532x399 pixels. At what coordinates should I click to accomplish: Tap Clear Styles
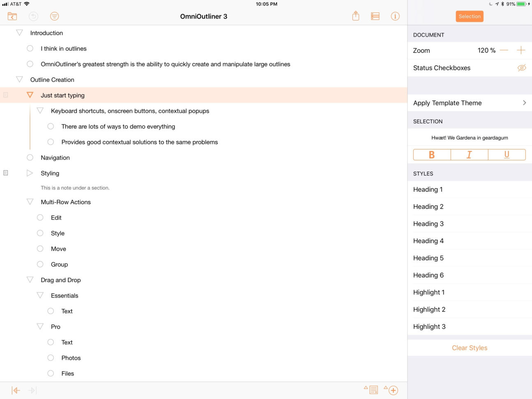470,348
